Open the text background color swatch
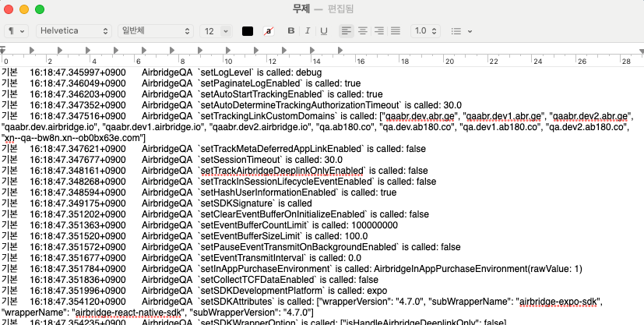 [269, 31]
